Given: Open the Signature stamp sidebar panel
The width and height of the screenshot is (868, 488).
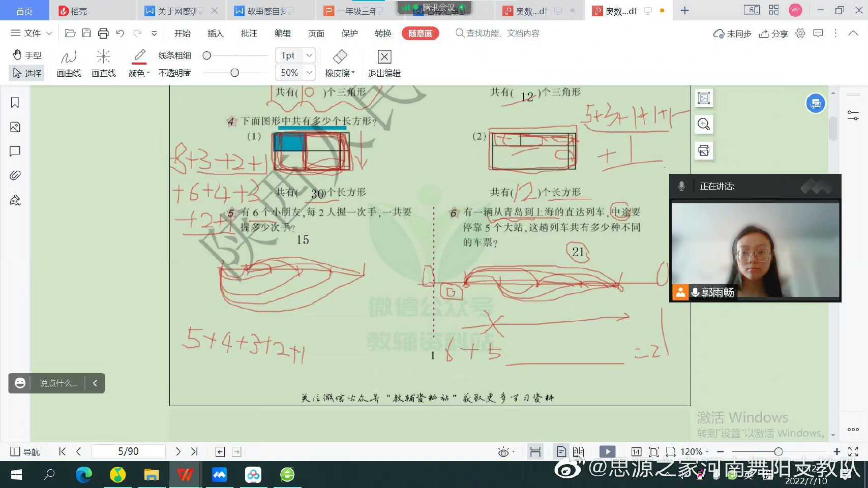Looking at the screenshot, I should 15,200.
